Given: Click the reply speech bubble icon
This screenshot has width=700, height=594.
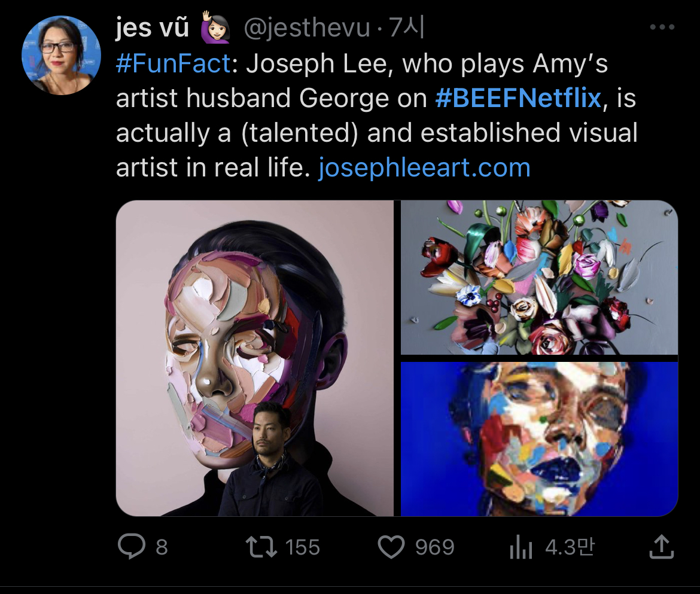Looking at the screenshot, I should click(130, 547).
